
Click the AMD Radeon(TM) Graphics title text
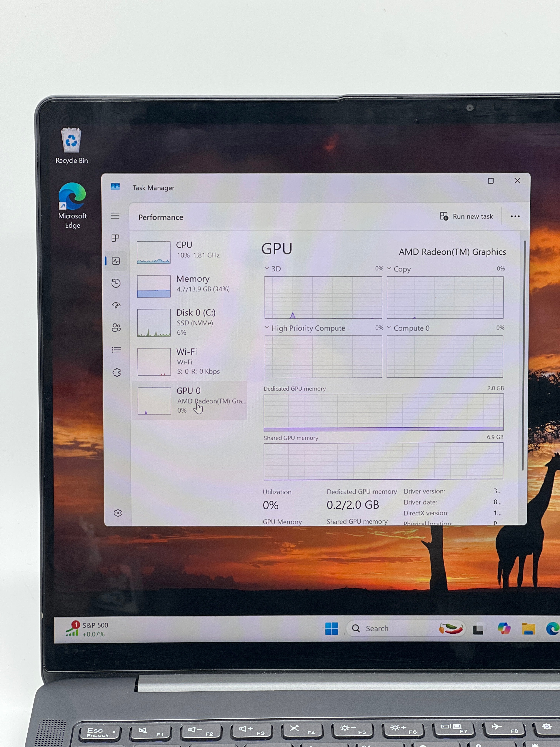(x=452, y=252)
